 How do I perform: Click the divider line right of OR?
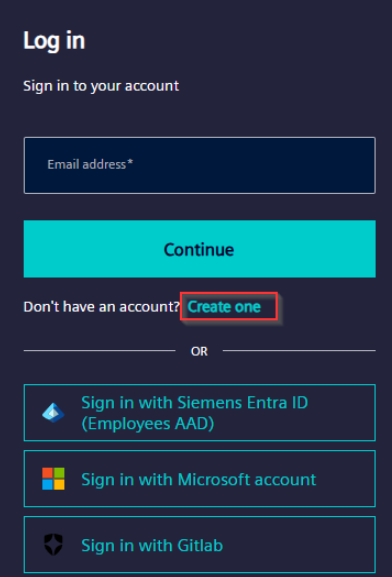coord(299,351)
